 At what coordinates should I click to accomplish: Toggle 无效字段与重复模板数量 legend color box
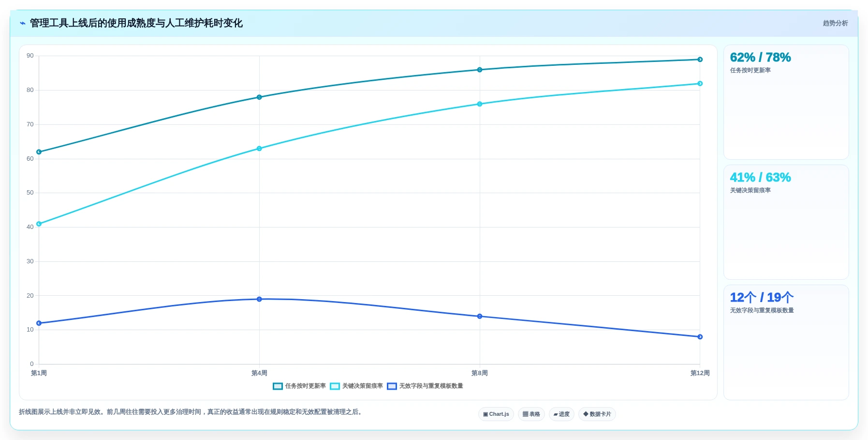(x=392, y=386)
